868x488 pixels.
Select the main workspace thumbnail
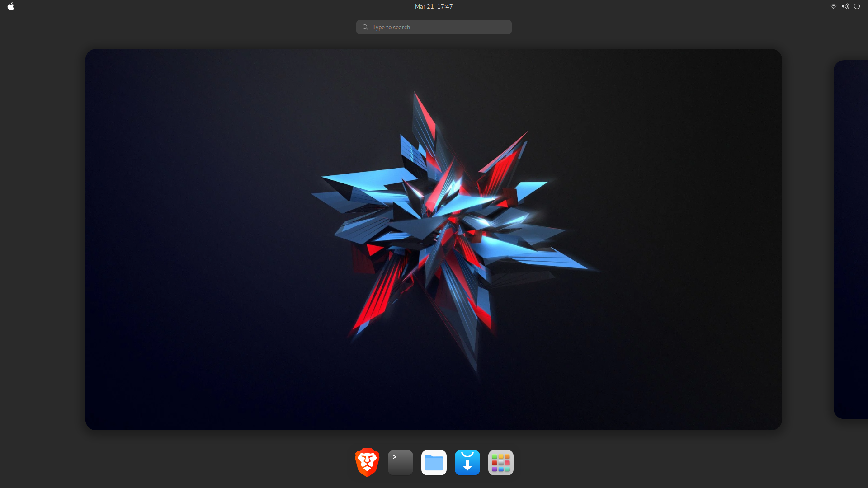pos(434,239)
